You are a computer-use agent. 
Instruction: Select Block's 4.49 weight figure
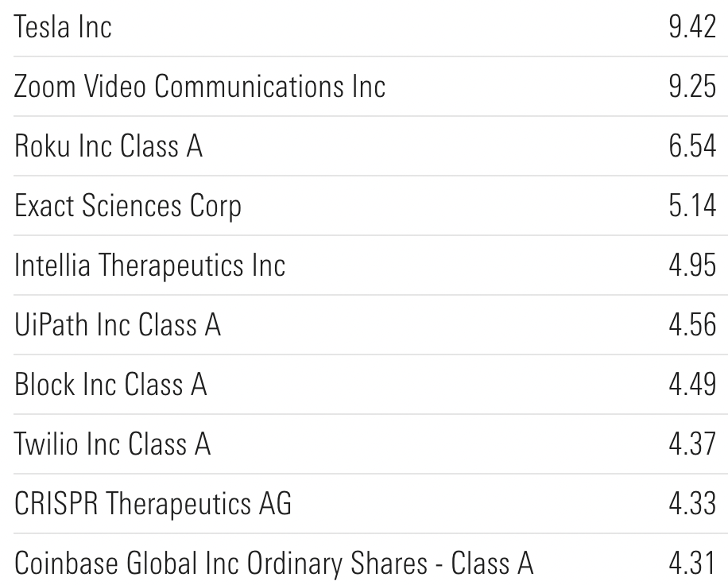[692, 385]
